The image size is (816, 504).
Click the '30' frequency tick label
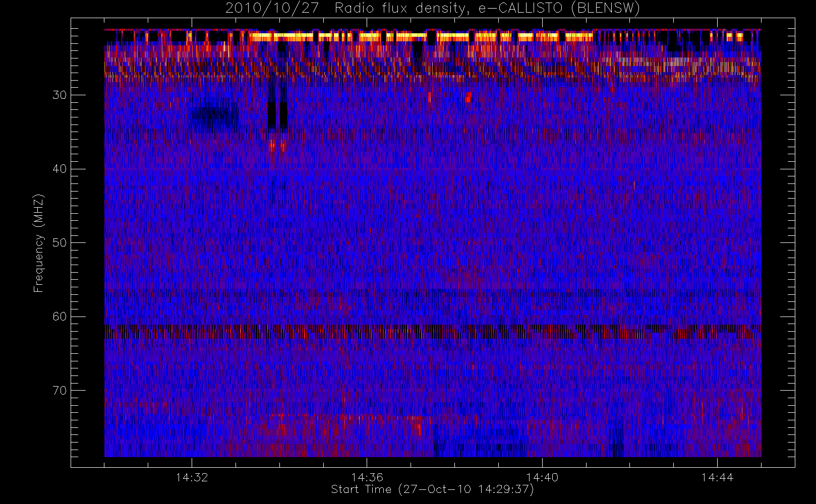pyautogui.click(x=60, y=95)
